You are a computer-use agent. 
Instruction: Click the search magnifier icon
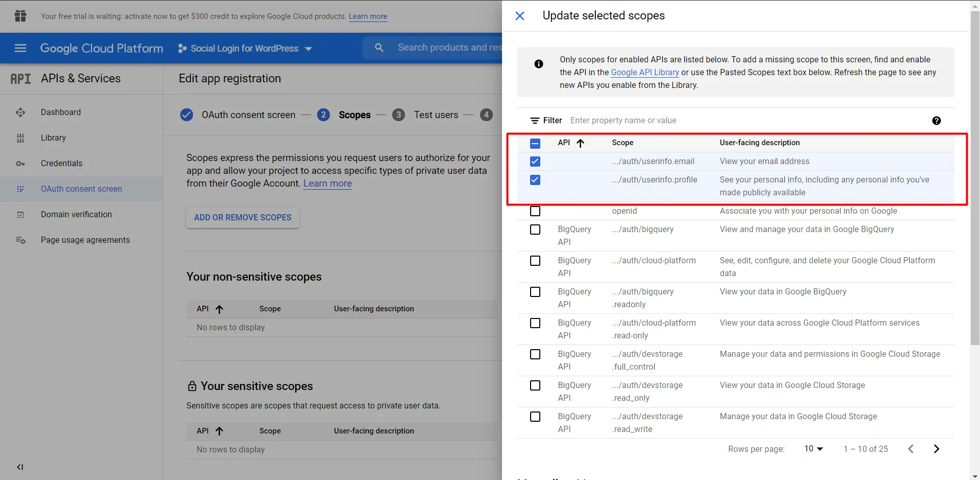(x=379, y=48)
